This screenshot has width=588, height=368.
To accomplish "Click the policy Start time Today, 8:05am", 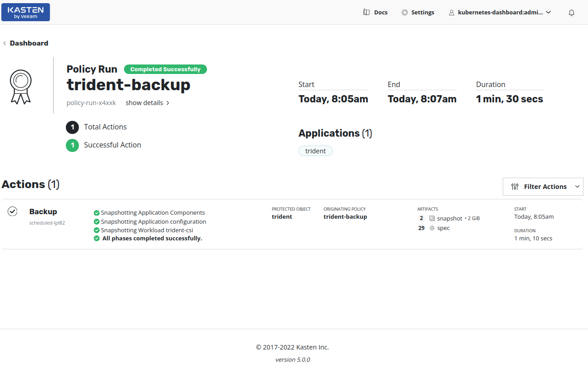I will (x=333, y=99).
